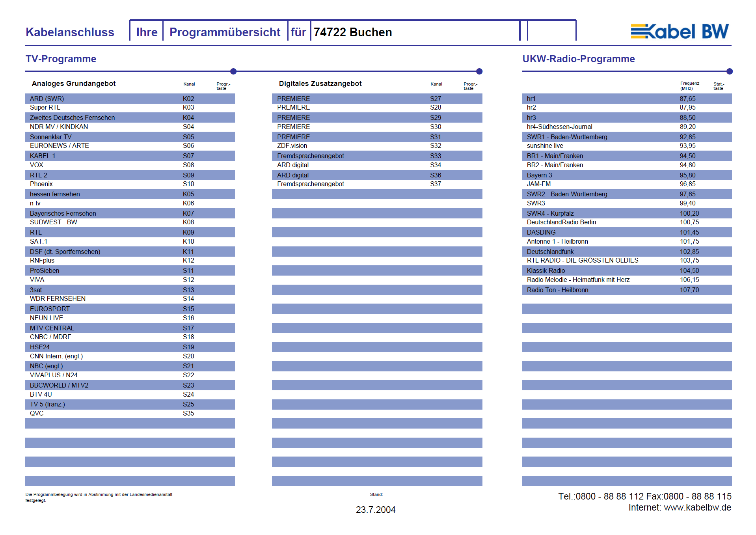Select the DSF (dt. Sportfernsehen) row

click(x=130, y=252)
